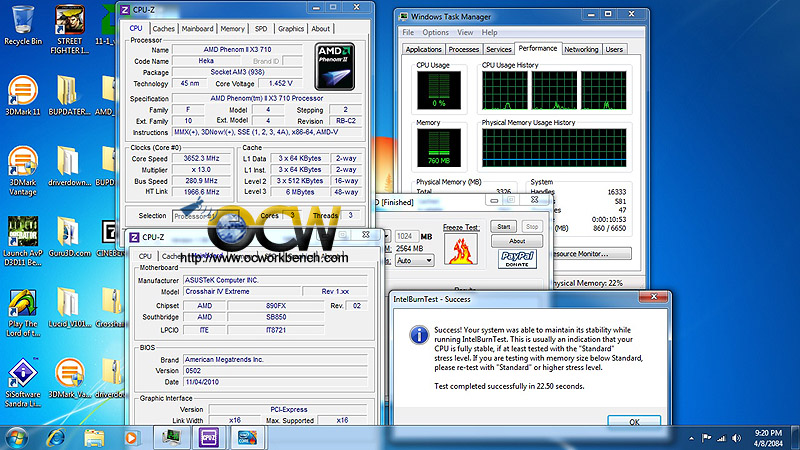Open the Graphics tab in CPU-Z
Screen dimensions: 800x450
291,29
